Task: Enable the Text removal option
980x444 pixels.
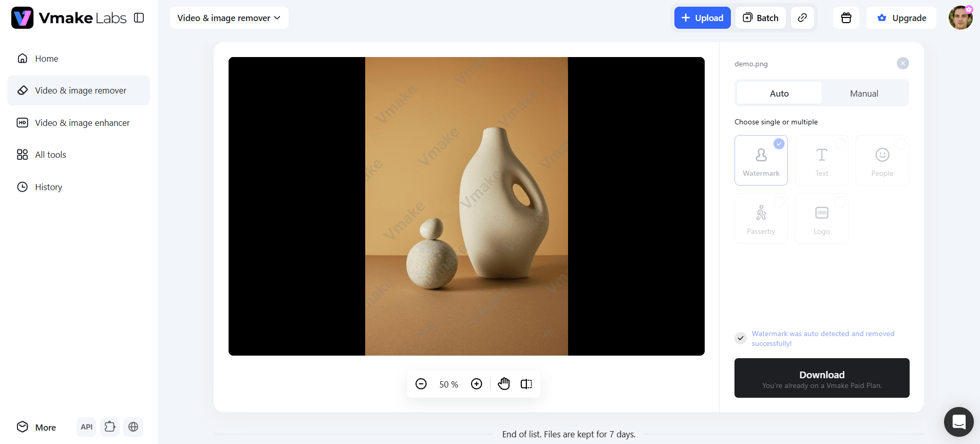Action: pyautogui.click(x=822, y=160)
